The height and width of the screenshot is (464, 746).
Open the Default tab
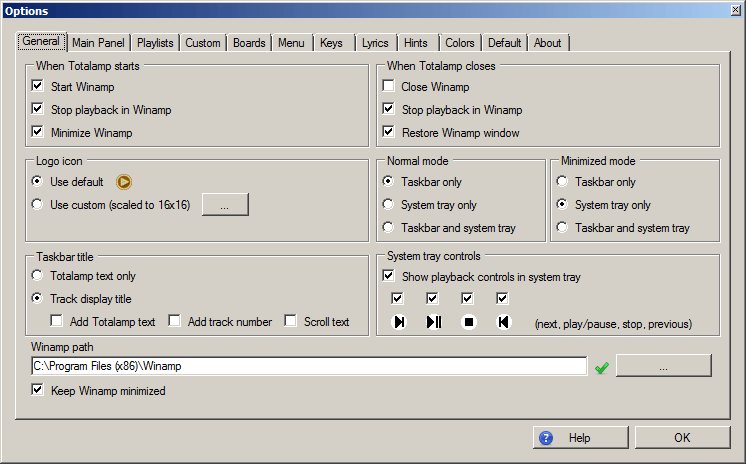pos(505,43)
